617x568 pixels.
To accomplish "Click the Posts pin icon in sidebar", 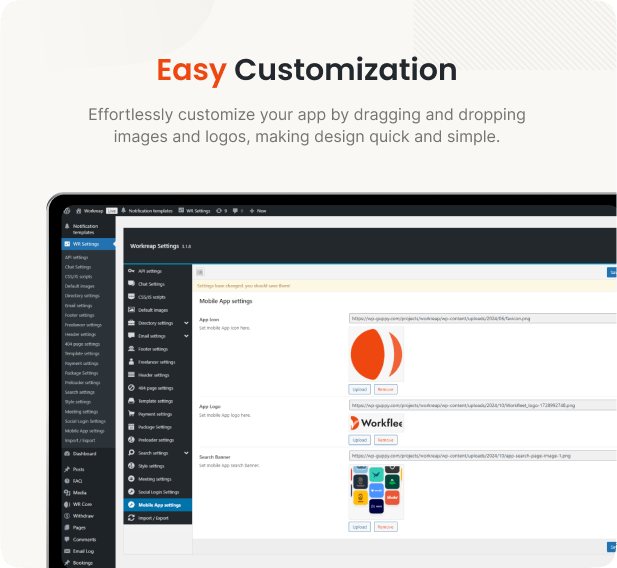I will pos(66,469).
